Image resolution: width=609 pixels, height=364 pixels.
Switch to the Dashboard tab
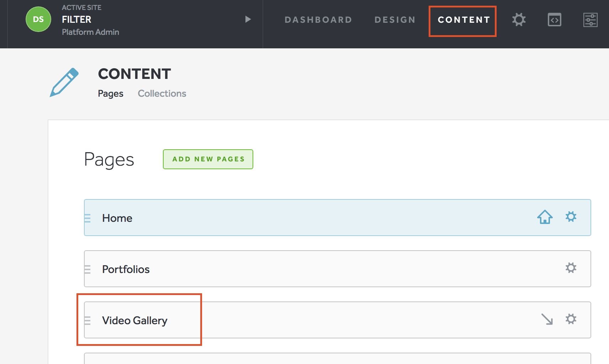click(318, 20)
